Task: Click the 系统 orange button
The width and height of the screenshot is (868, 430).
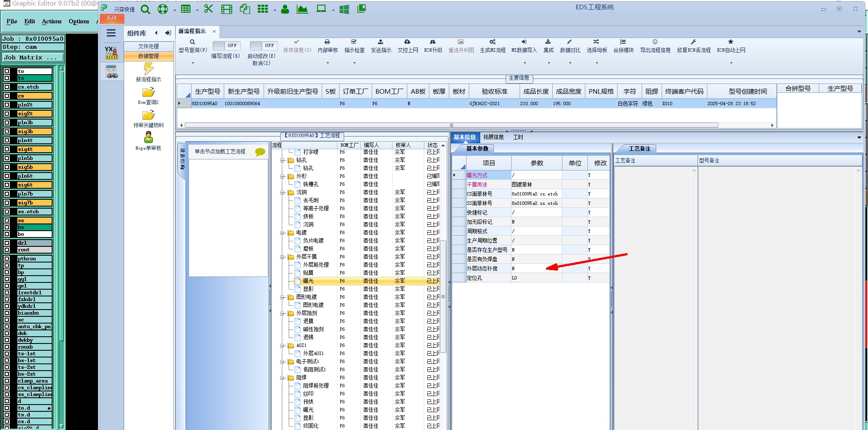Action: pos(112,18)
